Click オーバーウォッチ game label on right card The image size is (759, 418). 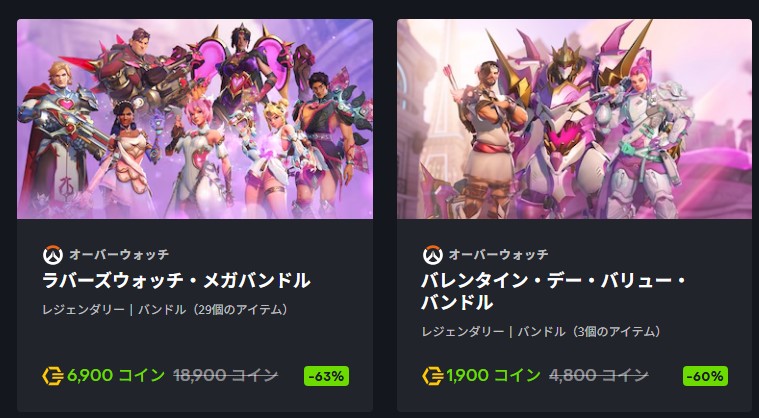499,254
